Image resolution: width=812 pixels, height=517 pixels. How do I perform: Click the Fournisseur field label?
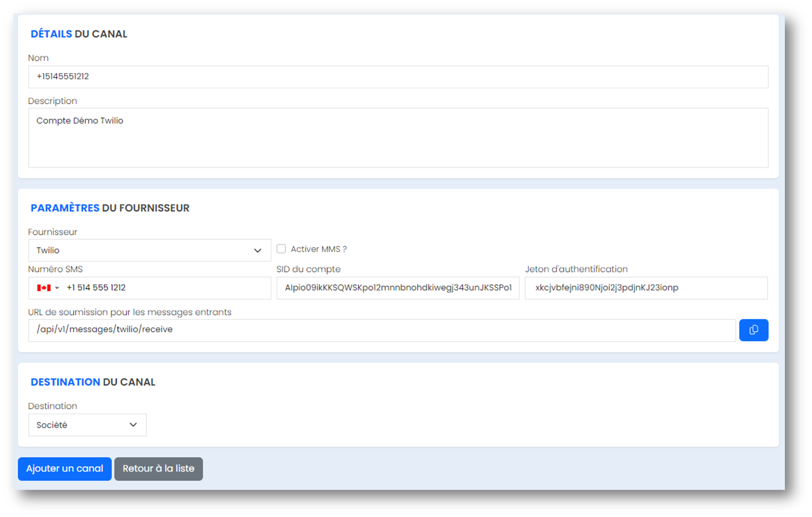pyautogui.click(x=53, y=232)
